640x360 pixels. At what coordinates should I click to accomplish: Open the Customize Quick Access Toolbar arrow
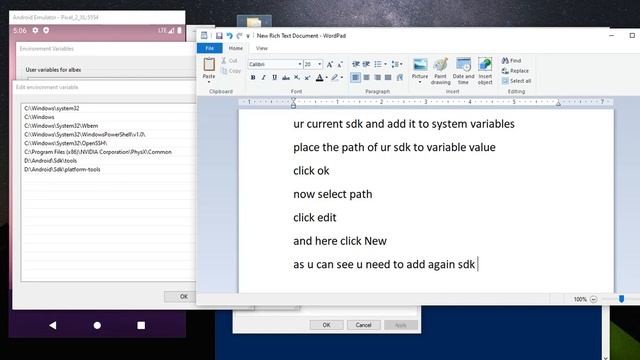pos(248,36)
